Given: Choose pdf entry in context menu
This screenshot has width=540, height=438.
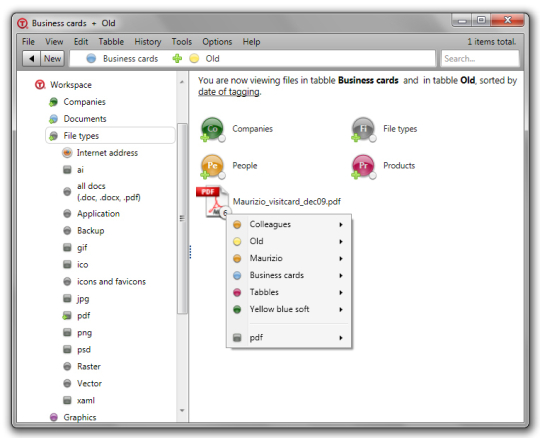Looking at the screenshot, I should tap(289, 337).
